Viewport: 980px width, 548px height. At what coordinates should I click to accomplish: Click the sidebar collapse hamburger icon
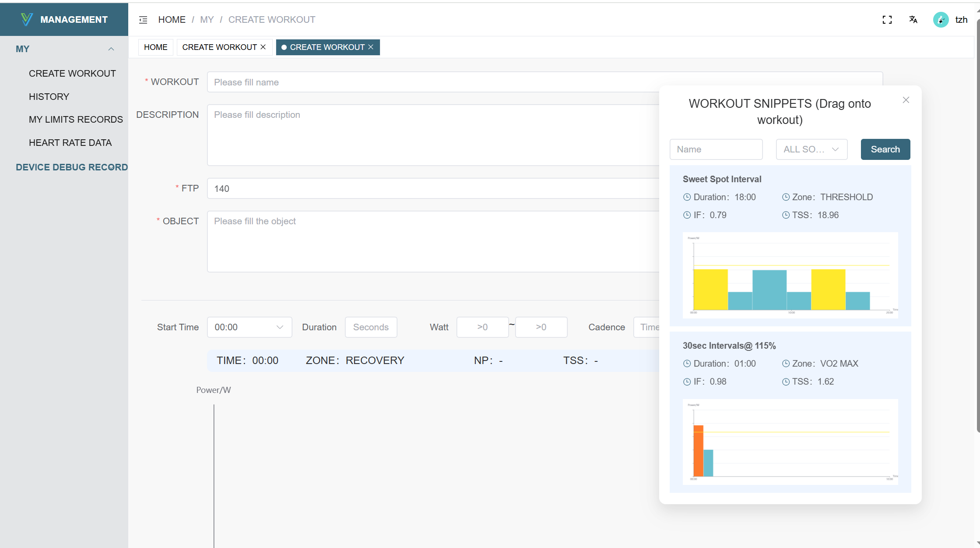tap(143, 20)
